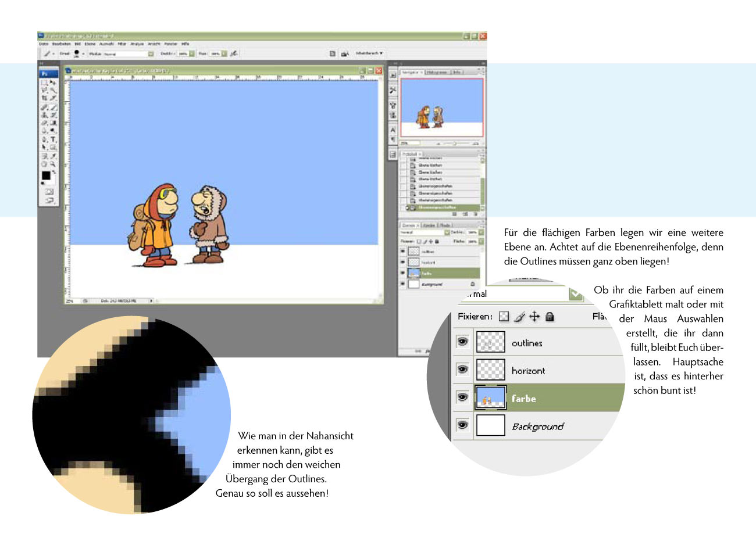This screenshot has height=534, width=756.
Task: Click the lock position icon in magnified view
Action: click(x=534, y=317)
